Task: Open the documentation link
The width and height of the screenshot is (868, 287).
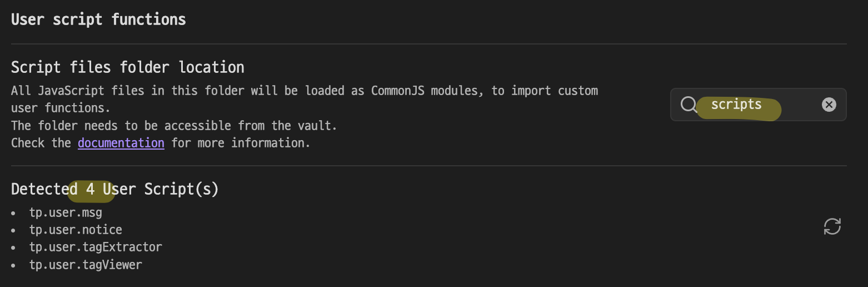Action: [x=121, y=143]
